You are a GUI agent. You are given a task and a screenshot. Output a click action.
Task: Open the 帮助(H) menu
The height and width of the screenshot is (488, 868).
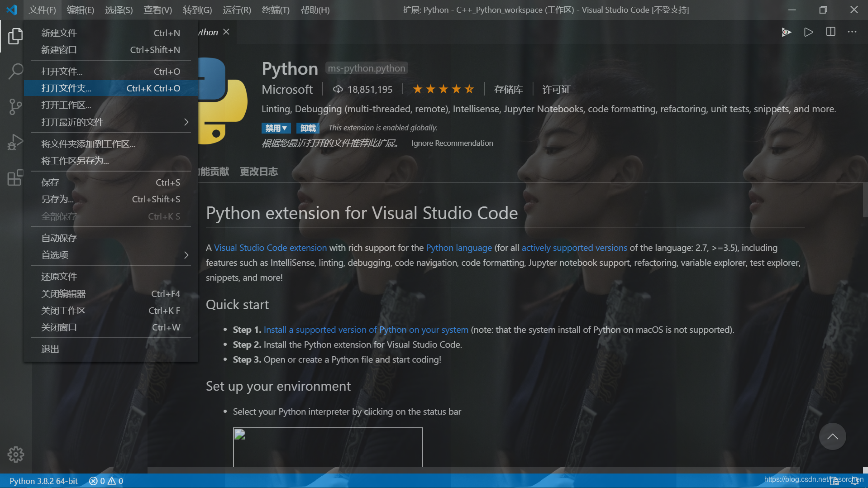pos(315,10)
